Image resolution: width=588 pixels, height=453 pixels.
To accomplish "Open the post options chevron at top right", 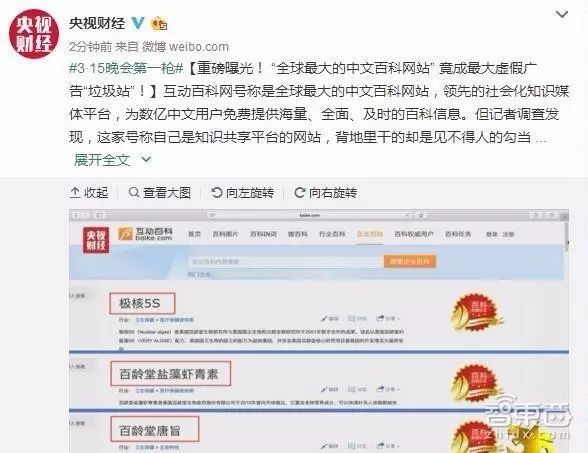I will point(562,15).
